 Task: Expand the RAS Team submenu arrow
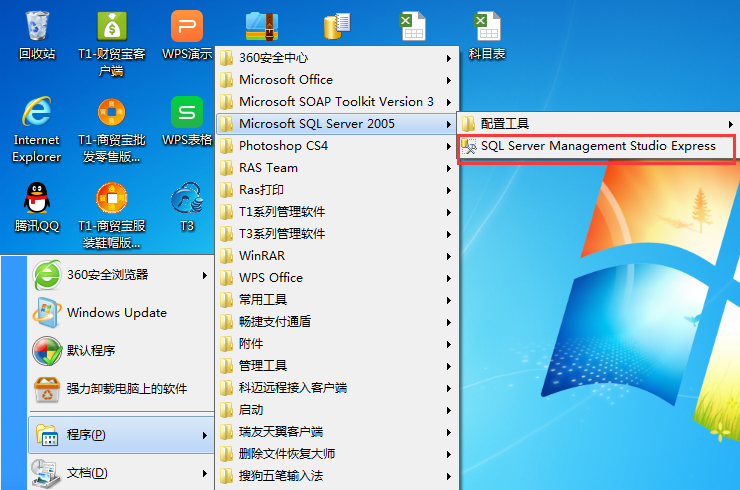[449, 169]
